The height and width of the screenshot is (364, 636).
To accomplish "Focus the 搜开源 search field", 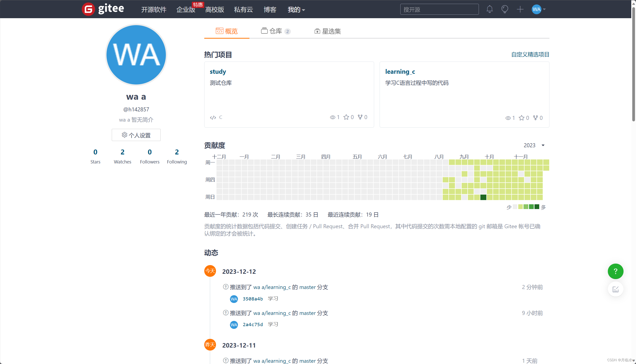I will pos(439,9).
